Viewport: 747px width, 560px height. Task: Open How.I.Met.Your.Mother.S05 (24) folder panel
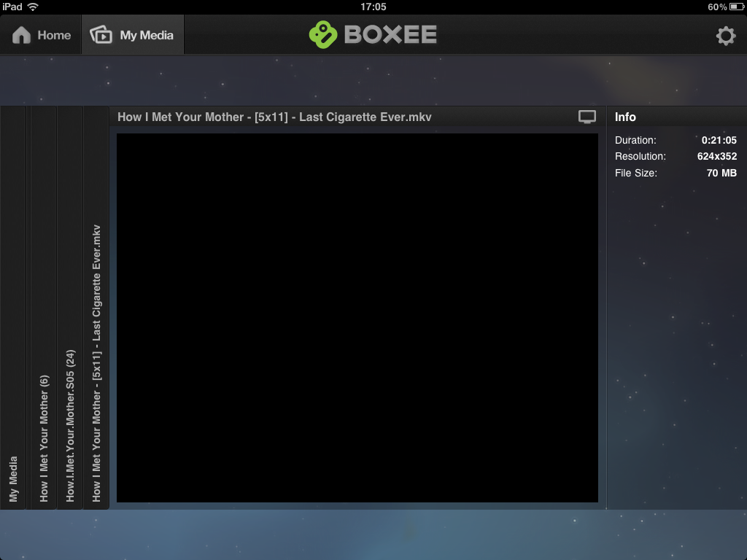[70, 308]
